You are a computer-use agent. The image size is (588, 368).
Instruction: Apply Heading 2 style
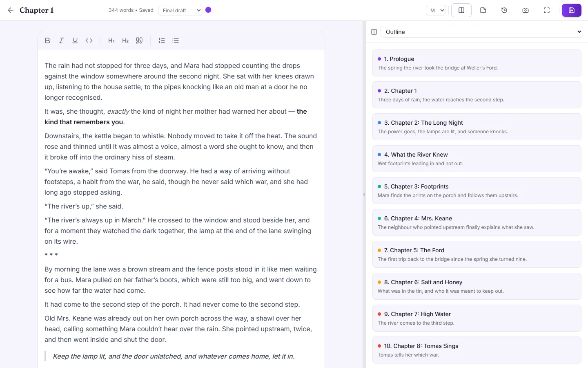coord(125,40)
